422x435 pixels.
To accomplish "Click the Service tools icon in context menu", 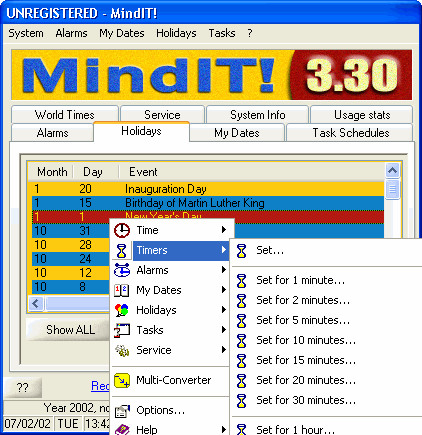I will [x=122, y=350].
